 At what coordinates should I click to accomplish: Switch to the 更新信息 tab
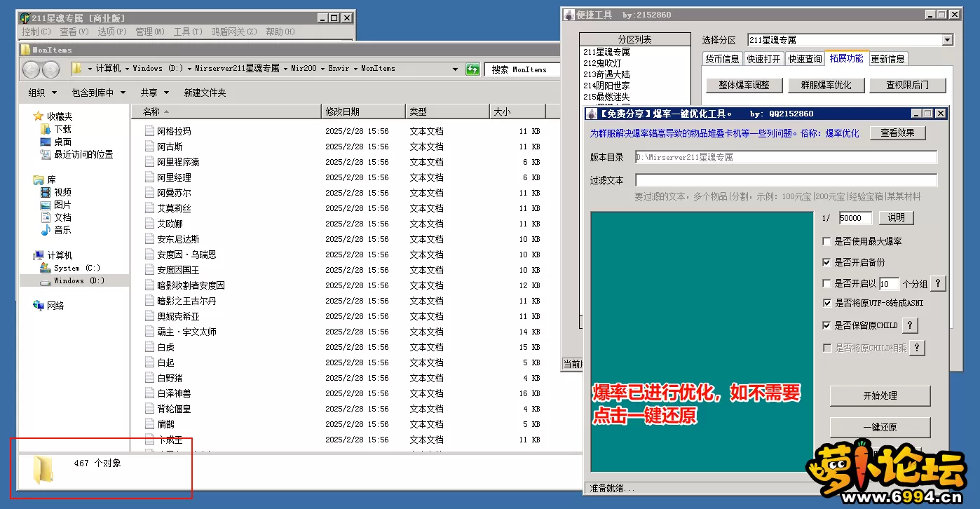tap(887, 59)
